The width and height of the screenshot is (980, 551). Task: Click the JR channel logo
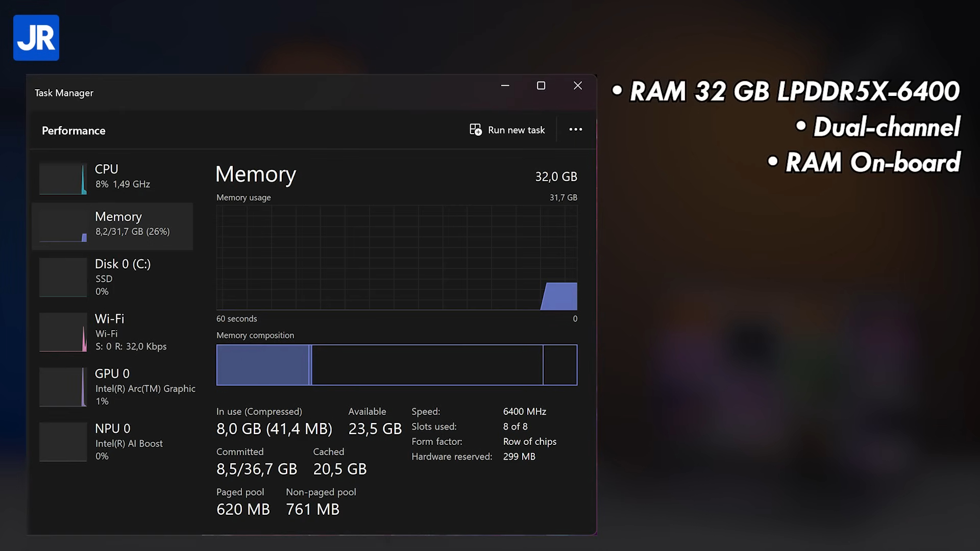[x=36, y=38]
